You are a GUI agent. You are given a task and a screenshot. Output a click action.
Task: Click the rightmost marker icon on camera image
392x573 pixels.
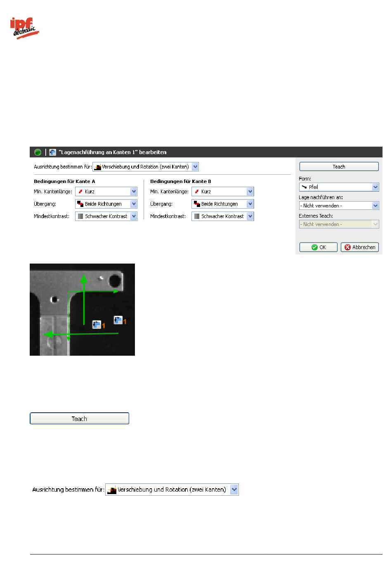tap(118, 320)
